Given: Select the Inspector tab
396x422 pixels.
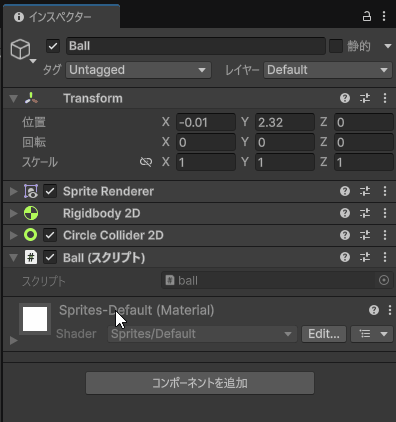Looking at the screenshot, I should click(x=61, y=17).
